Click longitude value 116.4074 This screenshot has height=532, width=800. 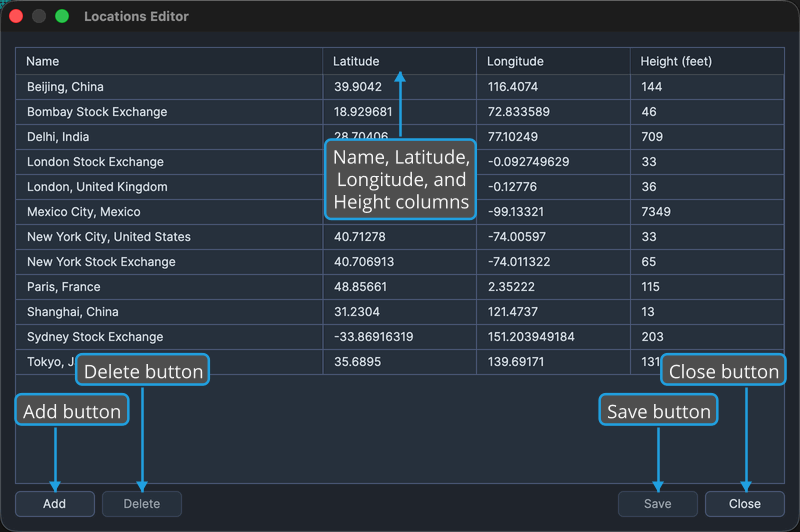[513, 87]
